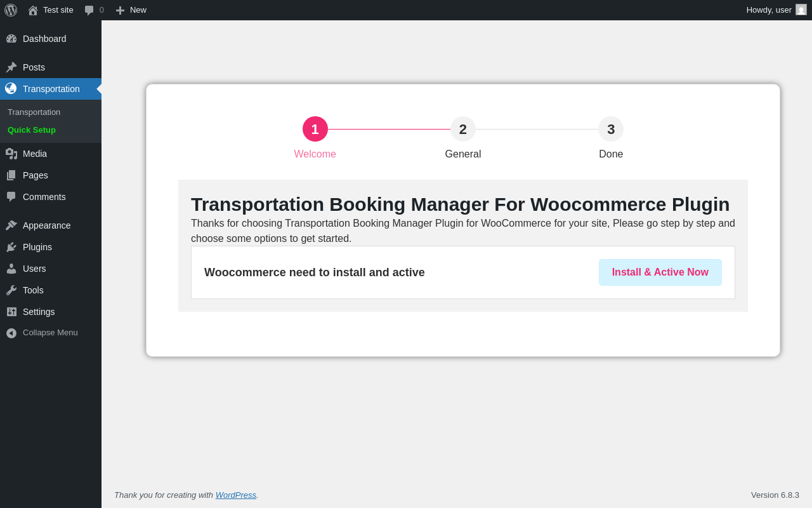Click the WordPress logo icon
Image resolution: width=812 pixels, height=508 pixels.
(11, 10)
